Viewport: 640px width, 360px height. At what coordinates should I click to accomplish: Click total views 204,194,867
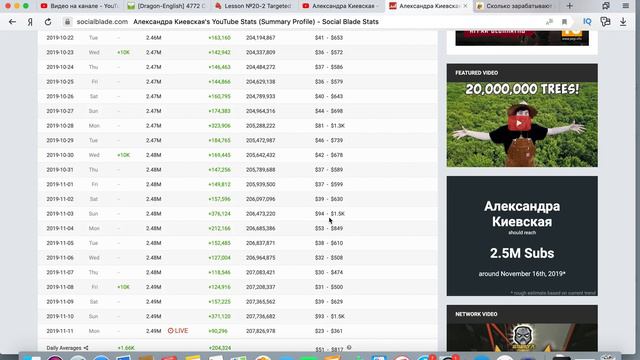pos(260,38)
